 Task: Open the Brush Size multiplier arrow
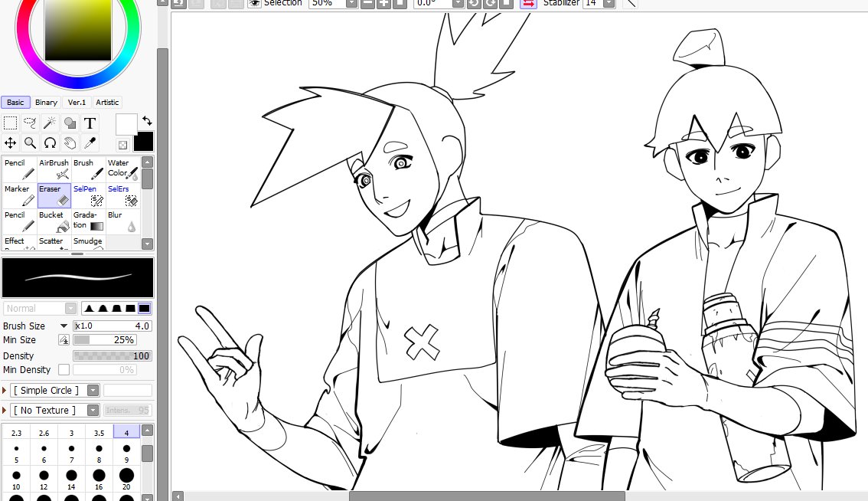click(64, 326)
